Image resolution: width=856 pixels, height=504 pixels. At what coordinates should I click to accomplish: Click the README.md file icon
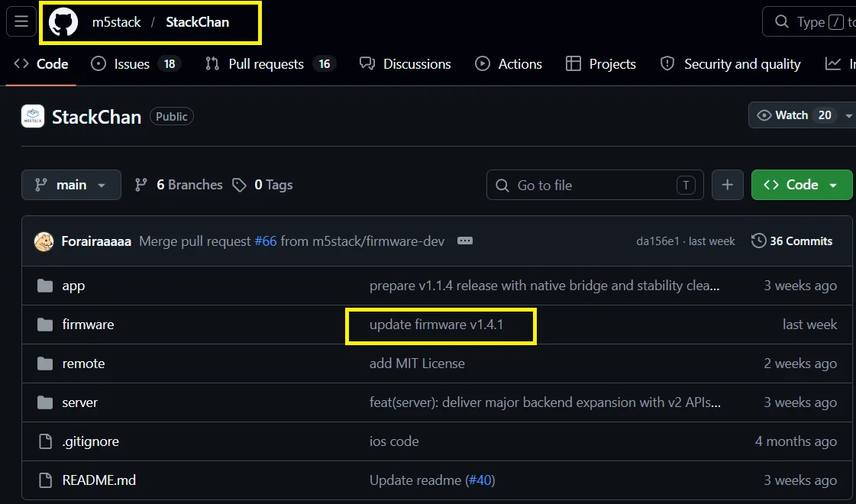point(45,480)
